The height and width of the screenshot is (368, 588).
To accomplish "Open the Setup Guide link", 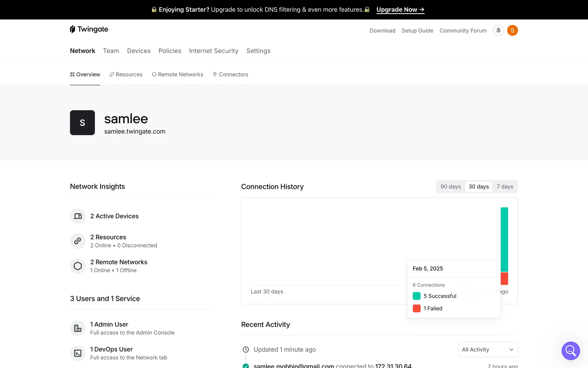I will click(417, 31).
